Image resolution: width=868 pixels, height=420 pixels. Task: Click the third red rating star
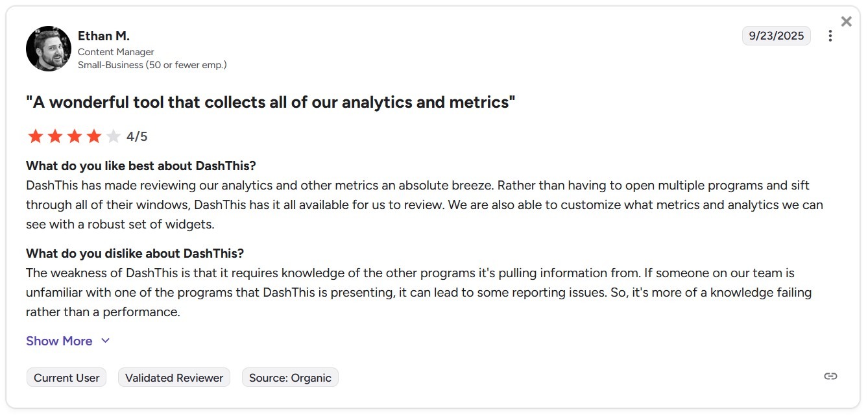[x=75, y=136]
